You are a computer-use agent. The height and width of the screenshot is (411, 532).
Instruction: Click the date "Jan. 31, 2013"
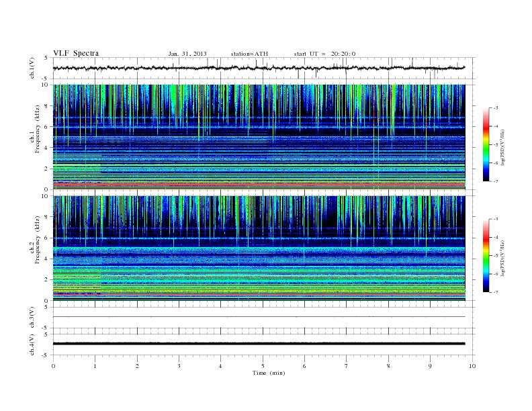(x=187, y=54)
